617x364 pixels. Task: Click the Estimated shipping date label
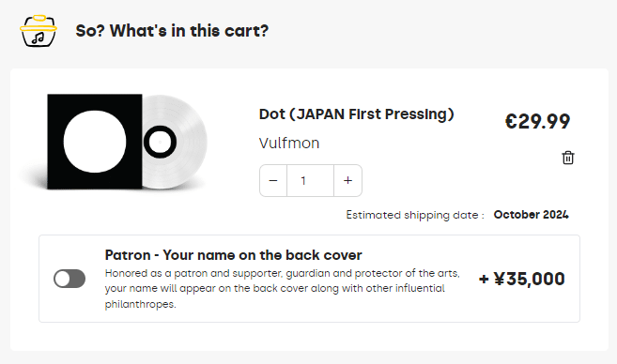tap(415, 215)
